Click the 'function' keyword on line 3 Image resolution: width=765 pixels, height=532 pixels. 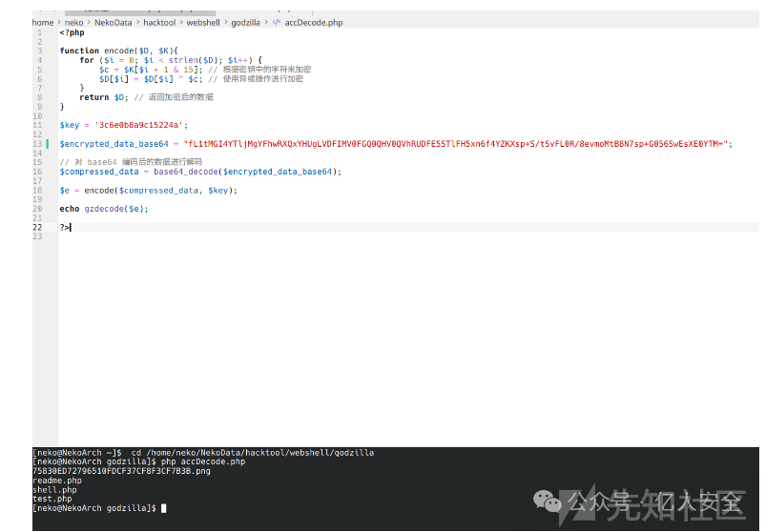79,51
